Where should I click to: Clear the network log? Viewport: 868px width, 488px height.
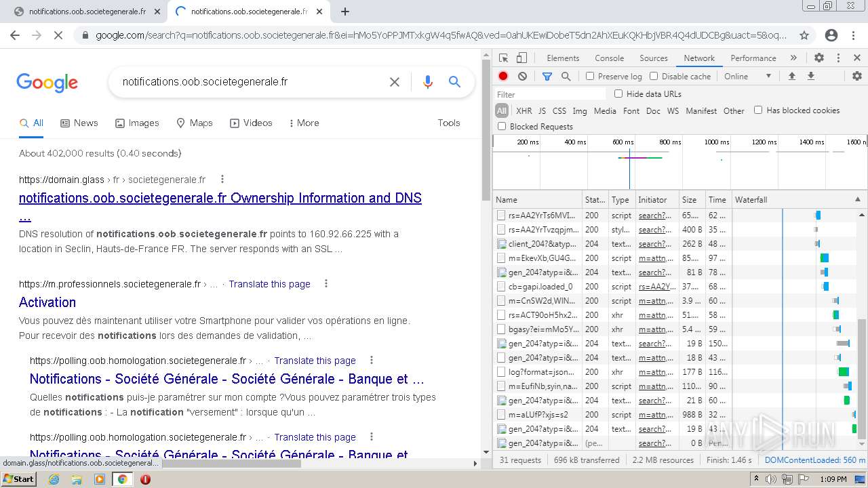tap(522, 77)
